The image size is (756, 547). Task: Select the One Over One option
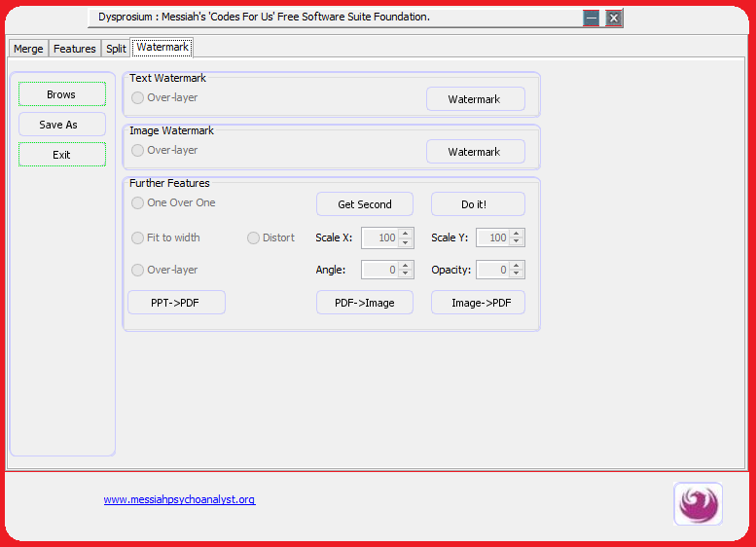(x=173, y=203)
